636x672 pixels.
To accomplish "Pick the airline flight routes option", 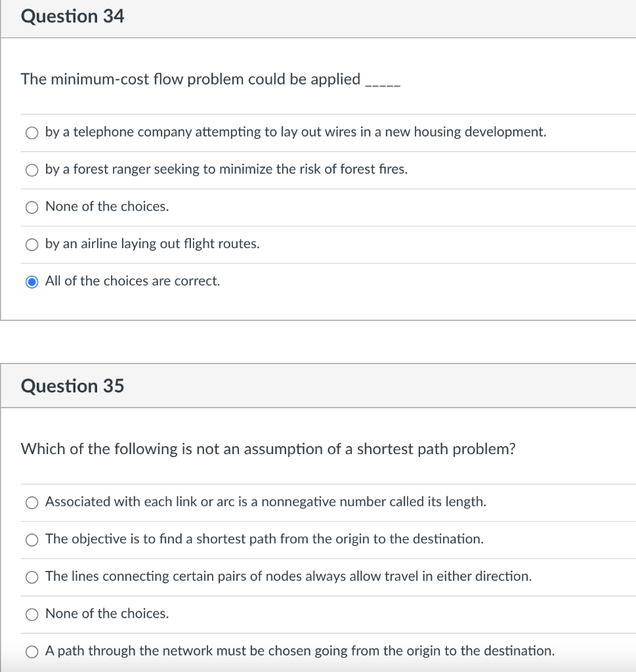I will click(31, 245).
